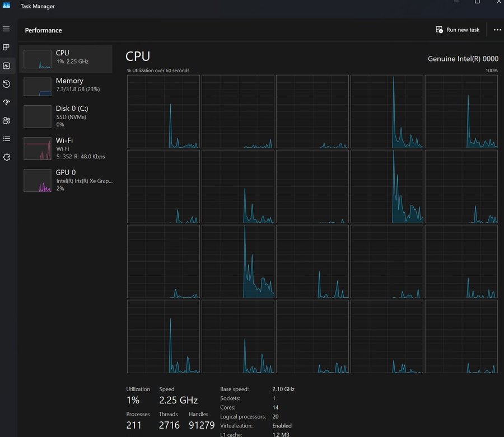
Task: Open the Details page list icon
Action: pyautogui.click(x=6, y=139)
